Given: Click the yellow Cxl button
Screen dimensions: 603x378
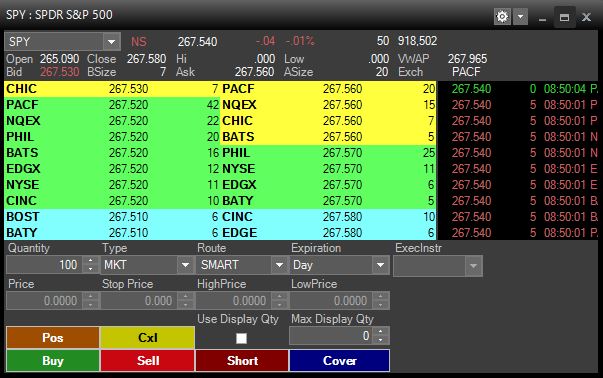Looking at the screenshot, I should tap(148, 338).
